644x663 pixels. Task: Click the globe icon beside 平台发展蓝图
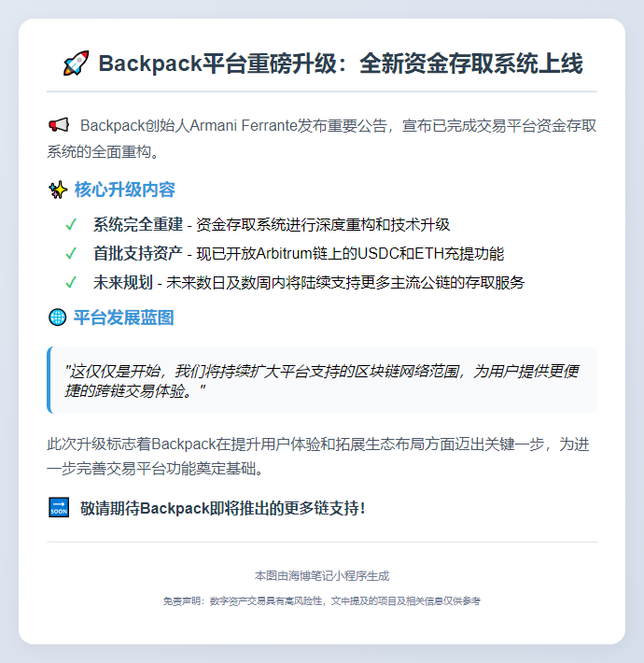click(58, 317)
